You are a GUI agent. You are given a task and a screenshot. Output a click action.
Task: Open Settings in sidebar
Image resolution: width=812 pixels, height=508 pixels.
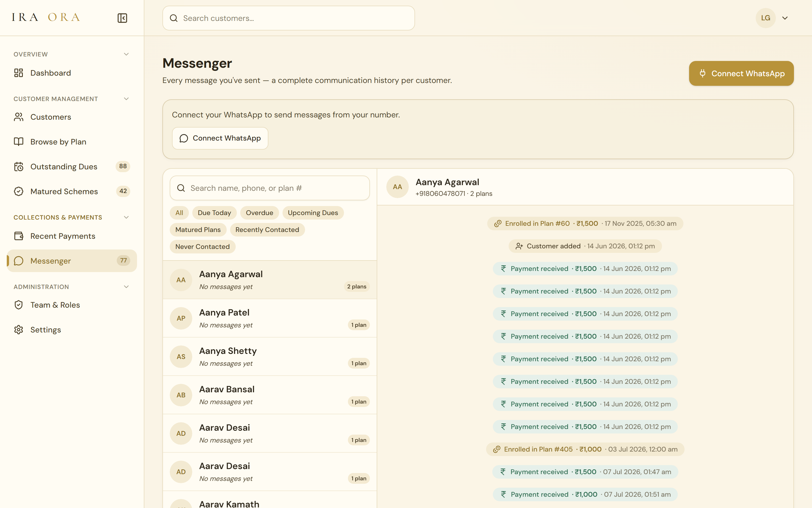[x=72, y=330]
